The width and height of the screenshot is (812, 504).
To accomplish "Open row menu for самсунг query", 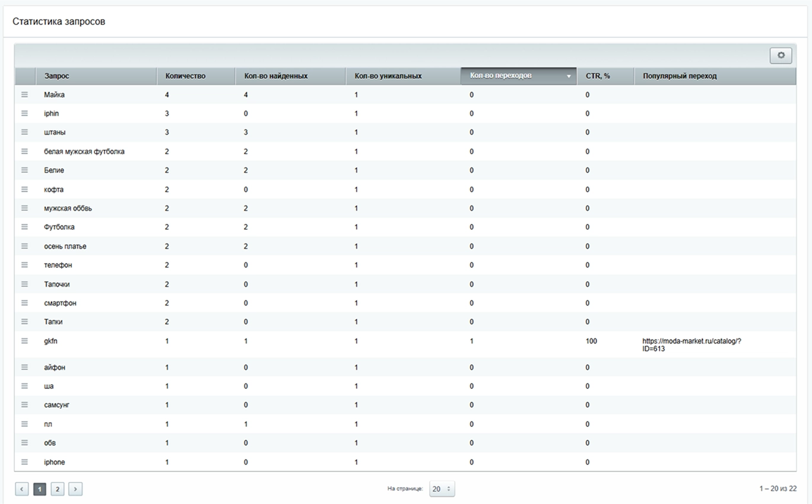I will pyautogui.click(x=24, y=405).
